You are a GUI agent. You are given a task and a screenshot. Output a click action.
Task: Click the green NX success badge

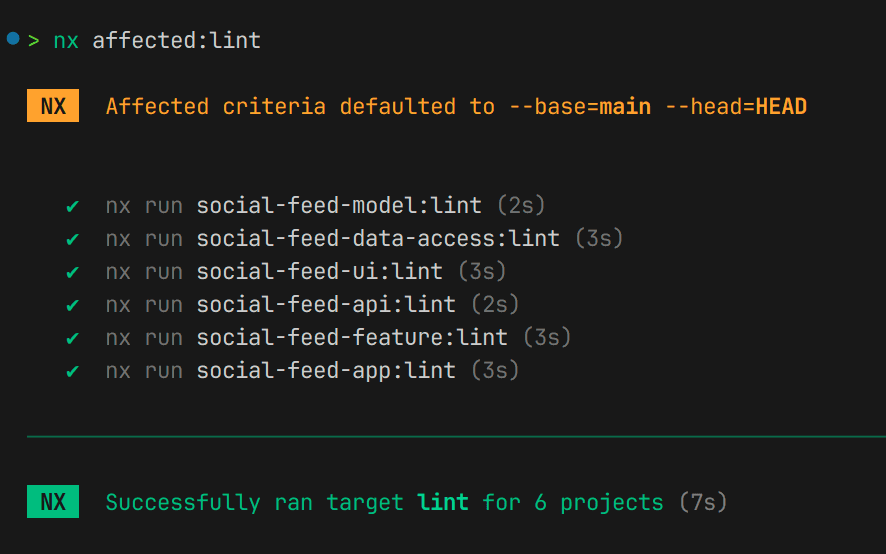tap(53, 502)
